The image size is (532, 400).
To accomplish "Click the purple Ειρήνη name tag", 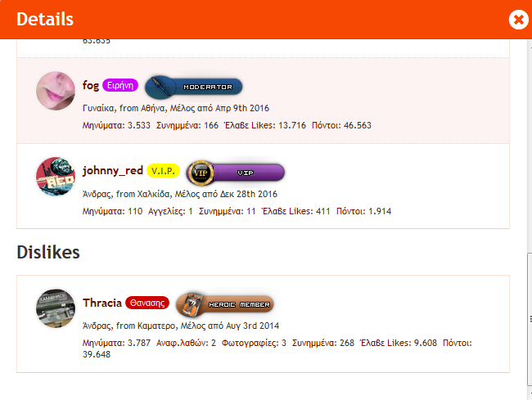I will [x=120, y=85].
